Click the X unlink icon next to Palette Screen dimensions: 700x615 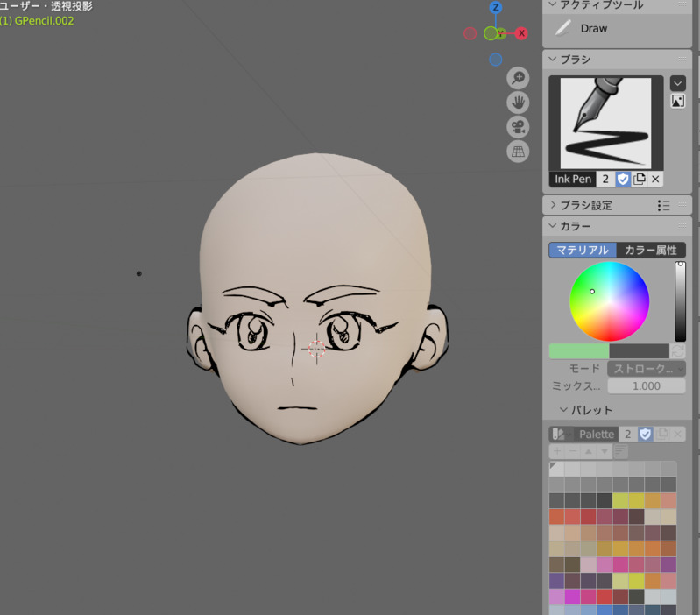coord(678,435)
